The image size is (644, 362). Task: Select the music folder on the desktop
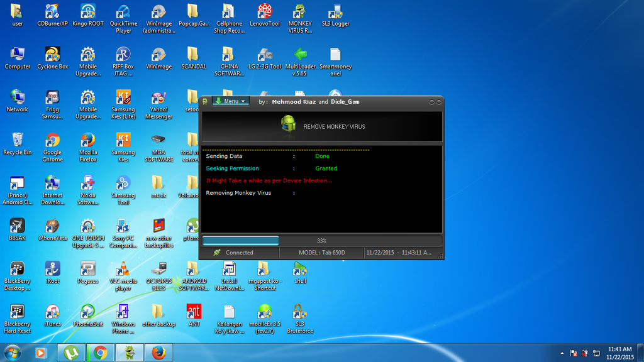coord(158,187)
